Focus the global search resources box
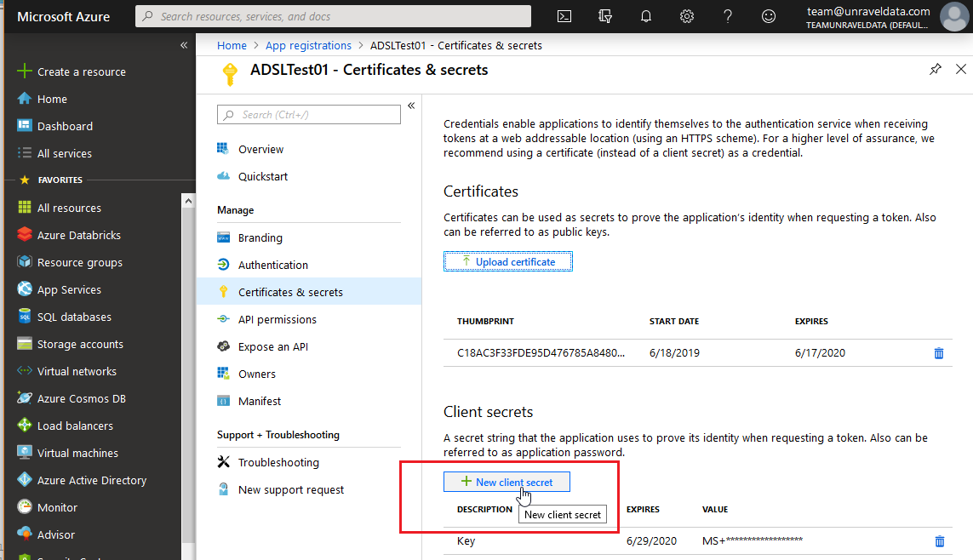Viewport: 973px width, 560px height. pyautogui.click(x=333, y=16)
